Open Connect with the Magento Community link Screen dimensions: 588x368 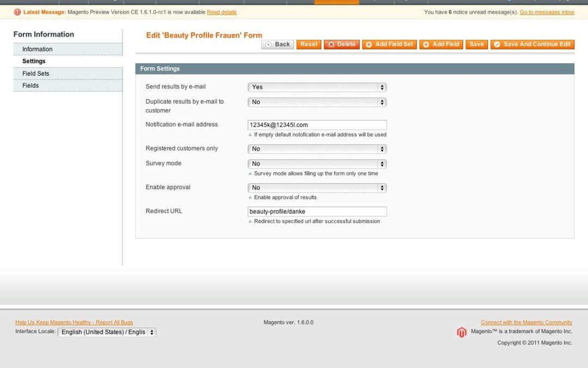[x=526, y=322]
